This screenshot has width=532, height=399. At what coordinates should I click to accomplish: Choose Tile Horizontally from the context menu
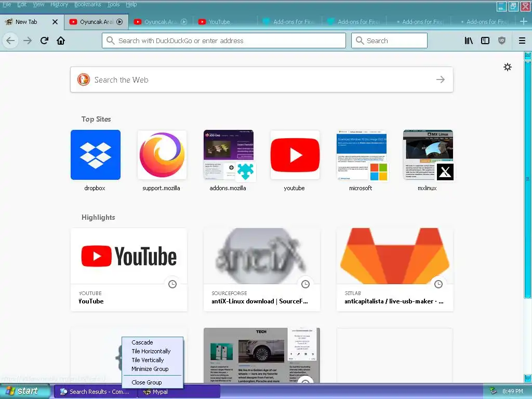(152, 351)
